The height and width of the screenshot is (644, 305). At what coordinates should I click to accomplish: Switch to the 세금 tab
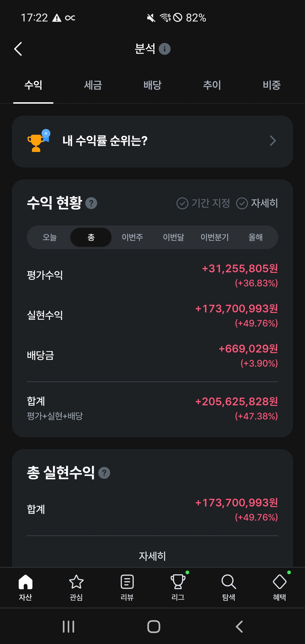93,85
